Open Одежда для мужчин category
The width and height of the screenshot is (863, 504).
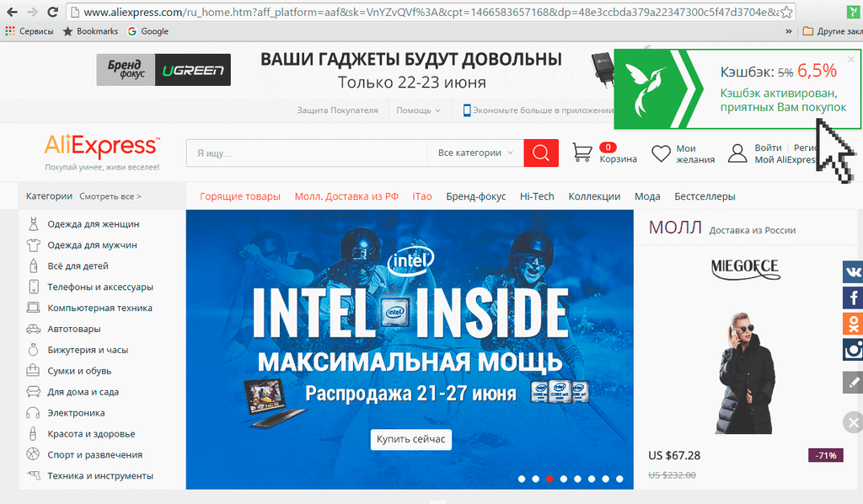coord(92,245)
